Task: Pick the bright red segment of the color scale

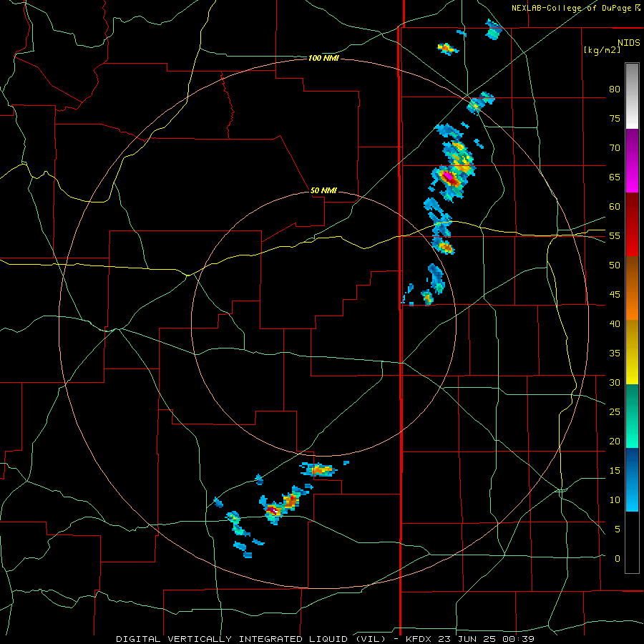Action: 632,225
